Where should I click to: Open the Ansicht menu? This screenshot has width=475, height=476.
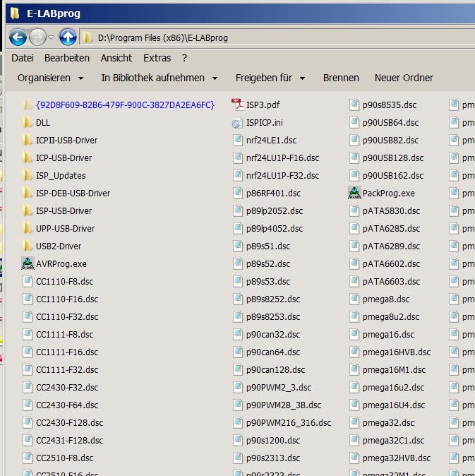pyautogui.click(x=116, y=58)
